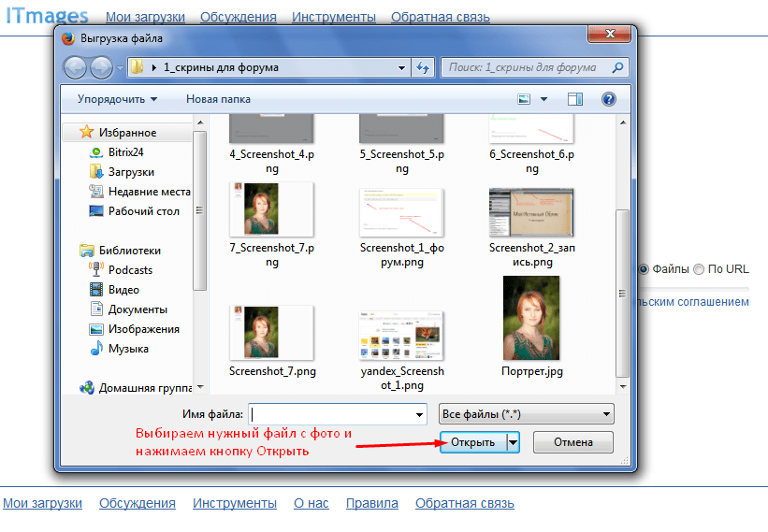Open Обсуждения in top site menu
The height and width of the screenshot is (532, 768).
[238, 17]
